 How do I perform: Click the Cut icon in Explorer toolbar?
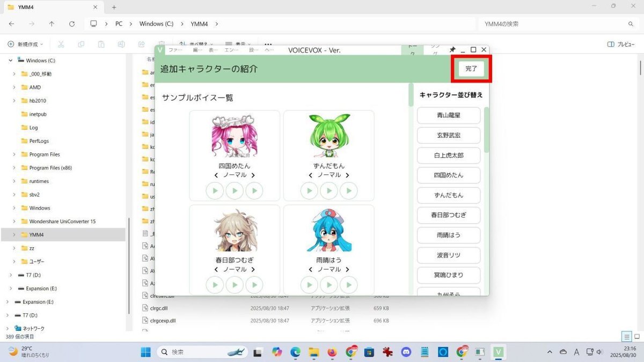pos(62,44)
